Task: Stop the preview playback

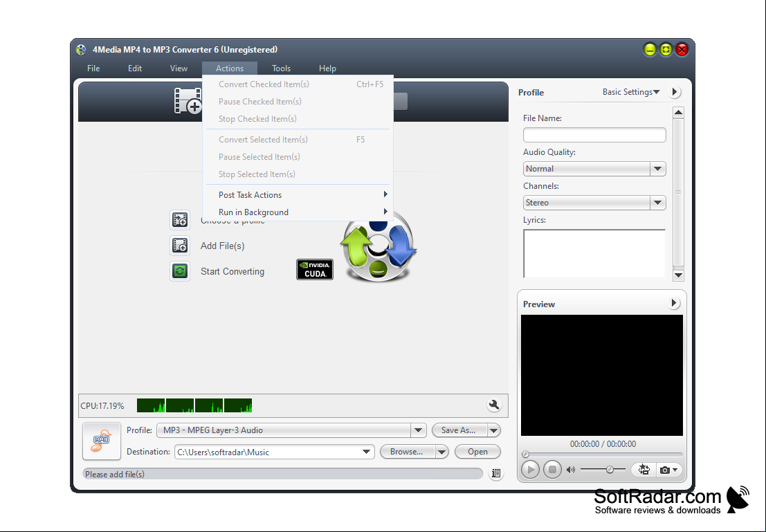Action: (552, 470)
